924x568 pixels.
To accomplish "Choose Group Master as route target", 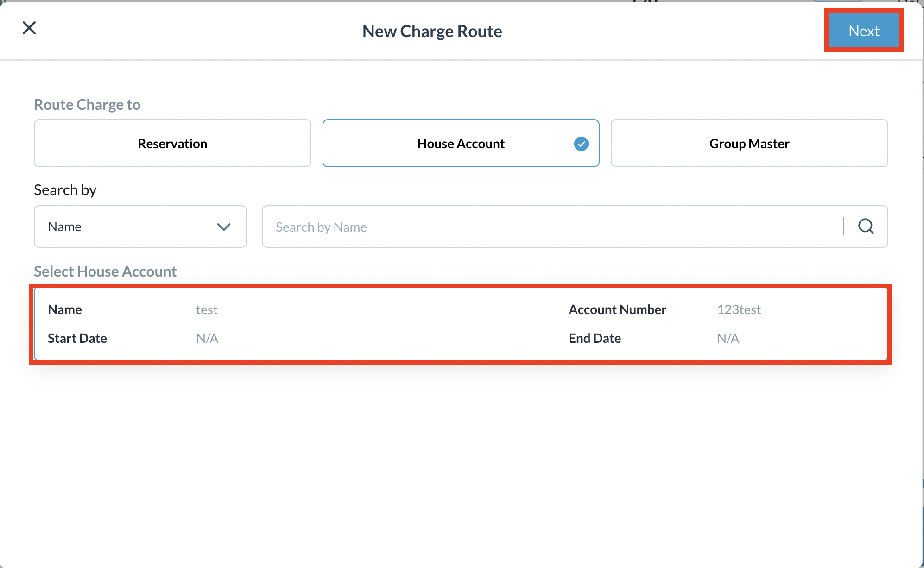I will (x=749, y=144).
